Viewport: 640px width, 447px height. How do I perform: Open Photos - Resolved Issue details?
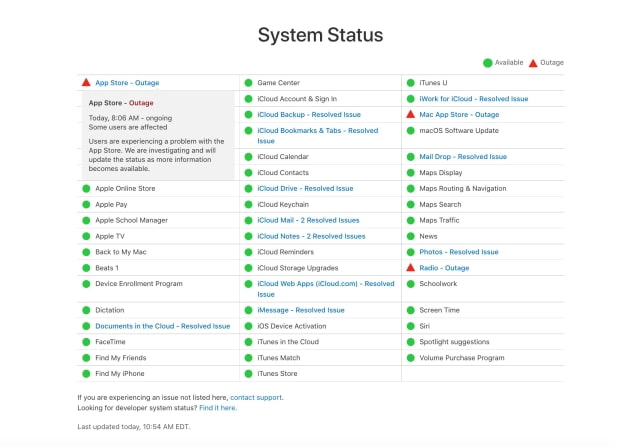click(458, 252)
